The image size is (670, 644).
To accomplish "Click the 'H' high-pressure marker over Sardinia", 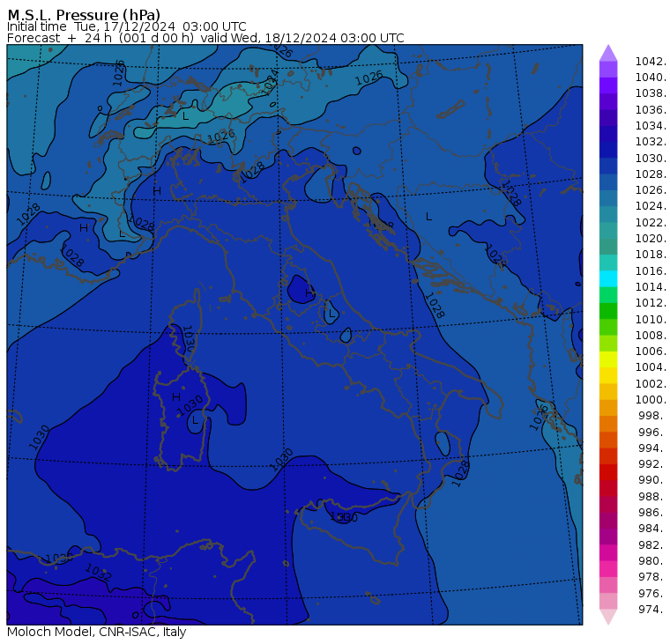I will click(176, 397).
